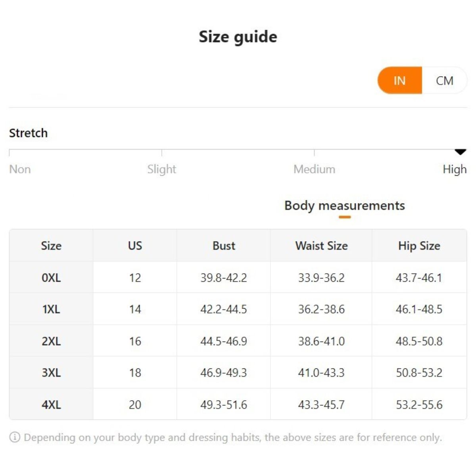Select the 1XL size row label
The width and height of the screenshot is (476, 476).
[x=51, y=309]
